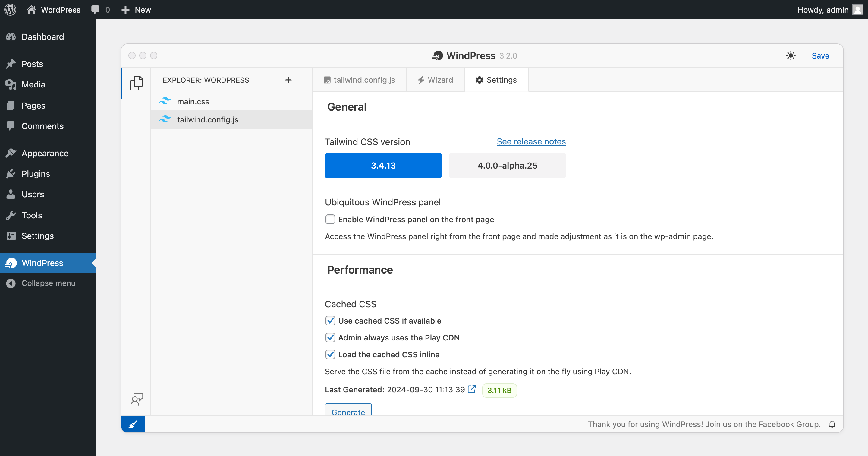
Task: Click the external link icon next to Last Generated timestamp
Action: coord(472,390)
